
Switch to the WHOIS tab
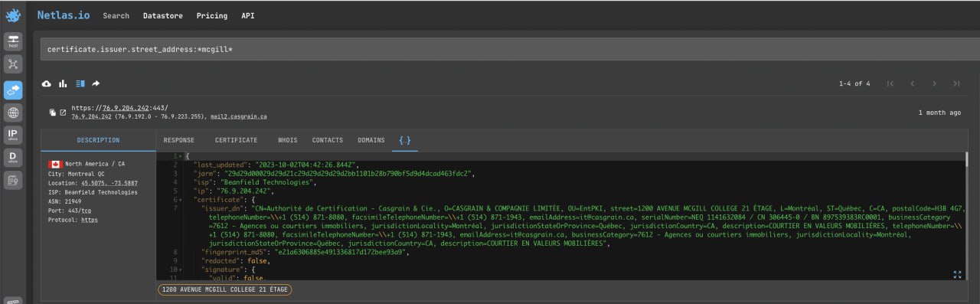[x=288, y=140]
